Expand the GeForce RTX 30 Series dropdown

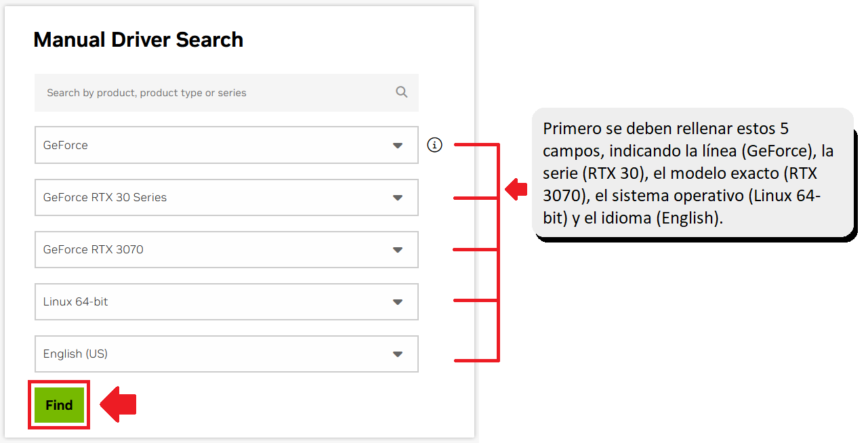tap(226, 197)
